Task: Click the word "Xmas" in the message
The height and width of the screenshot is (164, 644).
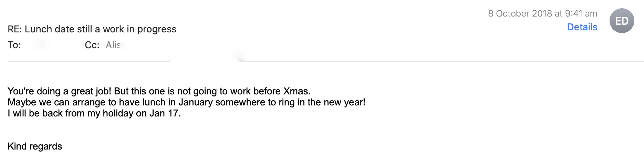Action: [x=296, y=91]
